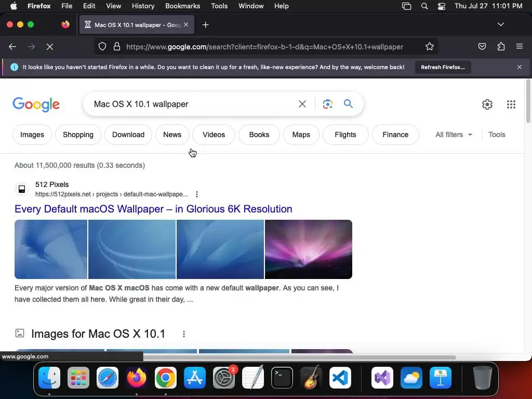532x399 pixels.
Task: Open Visual Studio Code from the Dock
Action: click(x=340, y=378)
